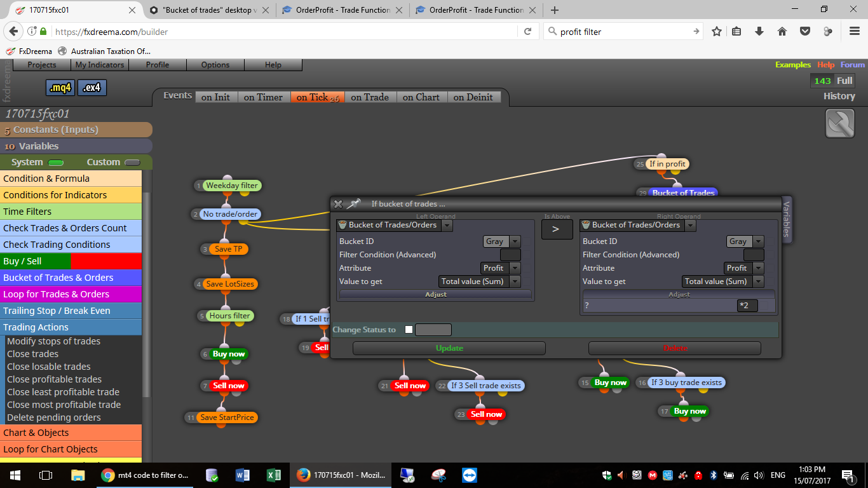Toggle the Custom blocks switch
The height and width of the screenshot is (488, 868).
tap(132, 162)
